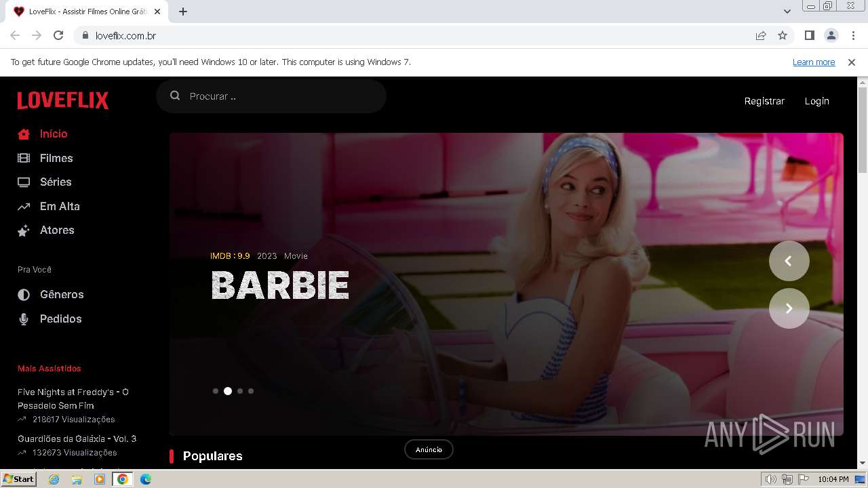Click the volume speaker tray icon
Screen dimensions: 868x488
click(x=770, y=479)
